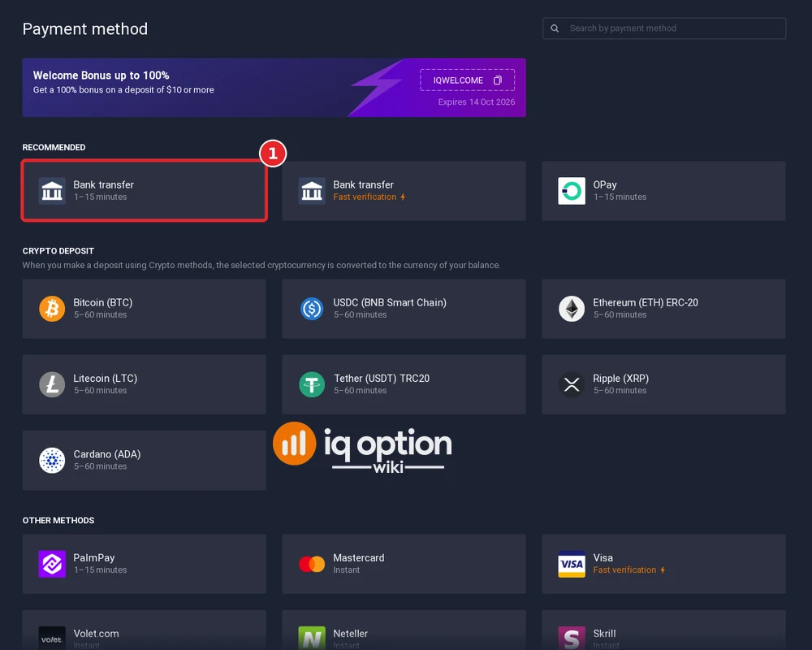The height and width of the screenshot is (650, 812).
Task: Click the RECOMMENDED section heading
Action: 54,147
